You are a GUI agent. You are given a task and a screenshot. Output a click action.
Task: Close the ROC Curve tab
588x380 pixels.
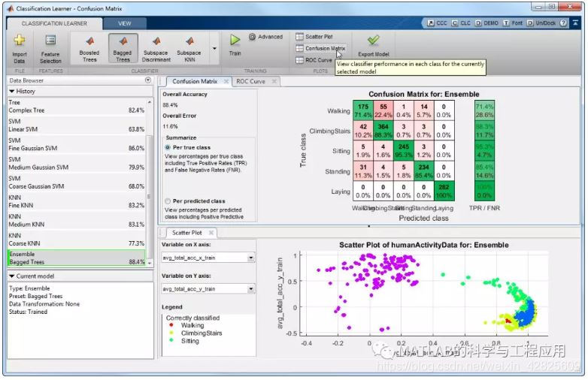[274, 81]
